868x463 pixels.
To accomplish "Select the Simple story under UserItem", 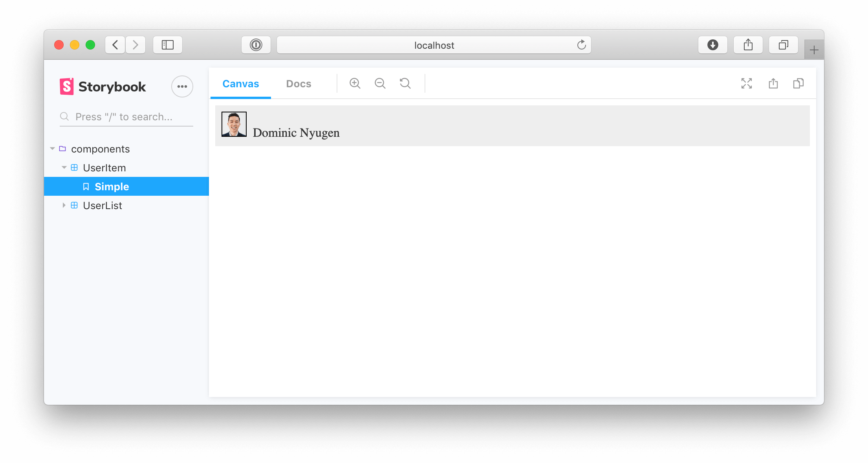I will [112, 186].
